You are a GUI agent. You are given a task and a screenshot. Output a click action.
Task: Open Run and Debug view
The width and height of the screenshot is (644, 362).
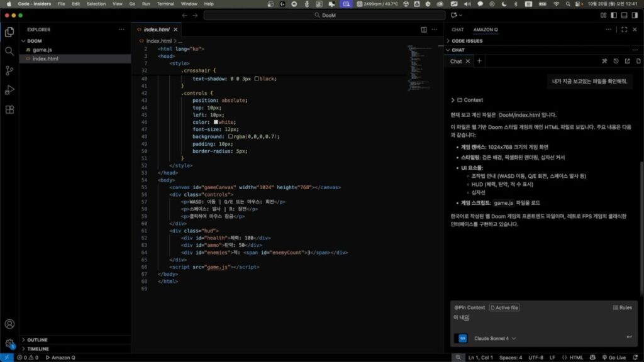point(9,90)
